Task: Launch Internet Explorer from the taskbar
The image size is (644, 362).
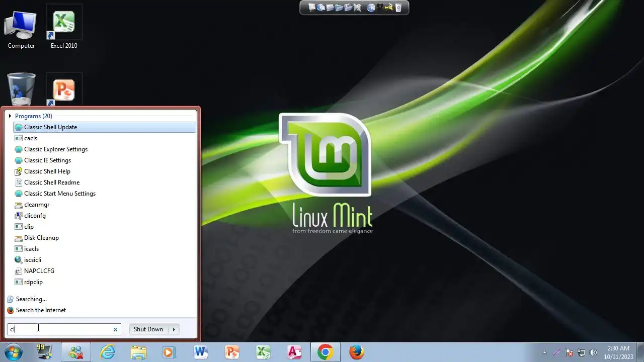Action: tap(107, 352)
